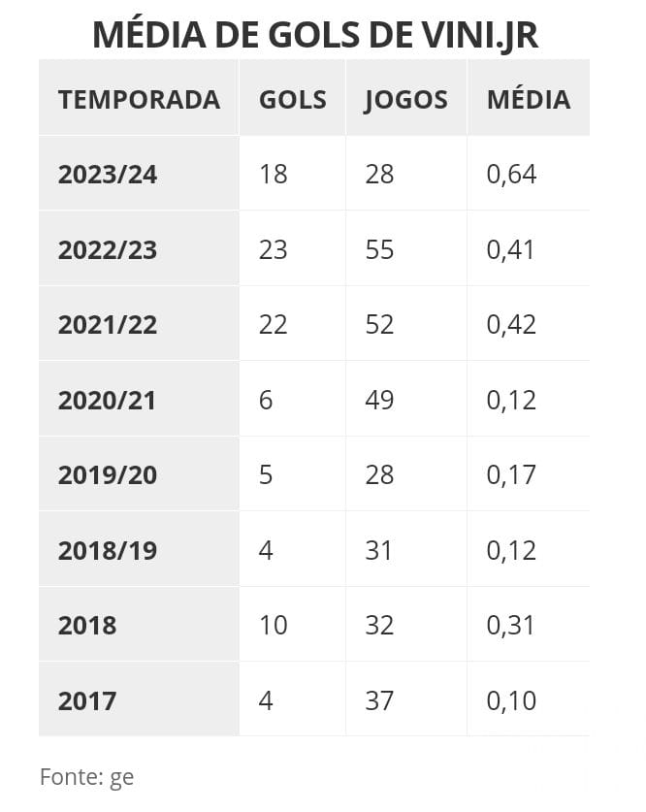Click the 2018/19 season cell
This screenshot has height=812, width=646.
107,550
